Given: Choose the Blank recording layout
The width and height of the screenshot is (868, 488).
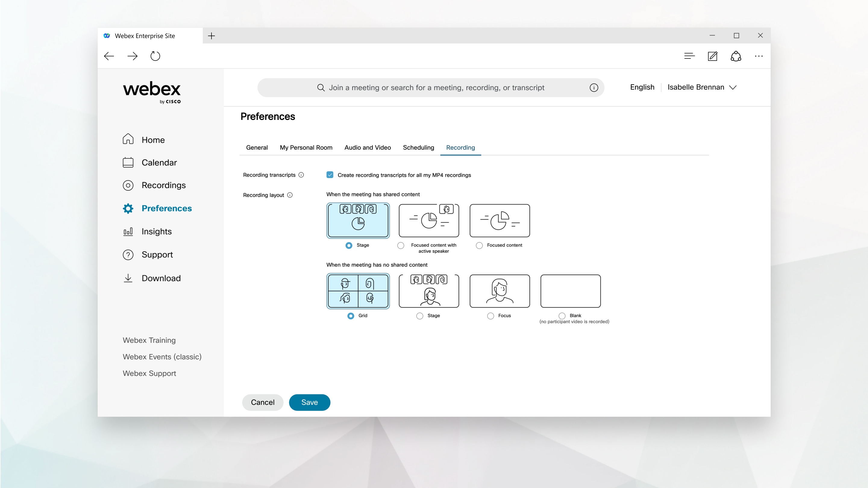Looking at the screenshot, I should (x=561, y=316).
